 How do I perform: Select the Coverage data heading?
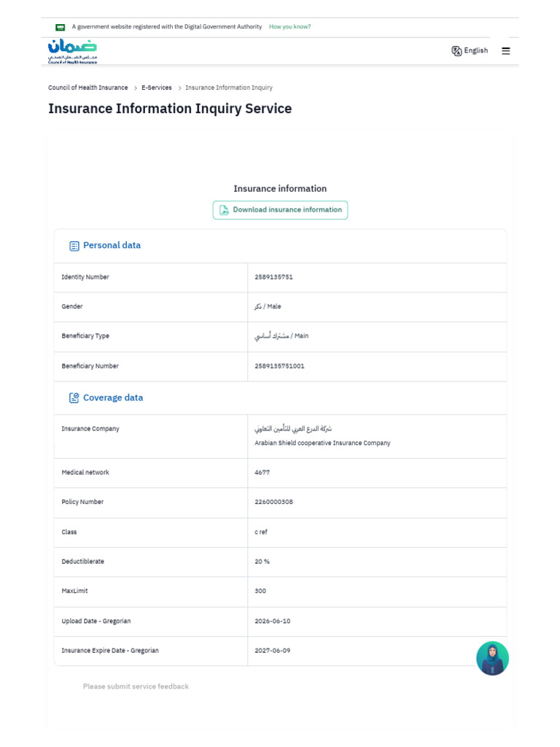coord(113,398)
